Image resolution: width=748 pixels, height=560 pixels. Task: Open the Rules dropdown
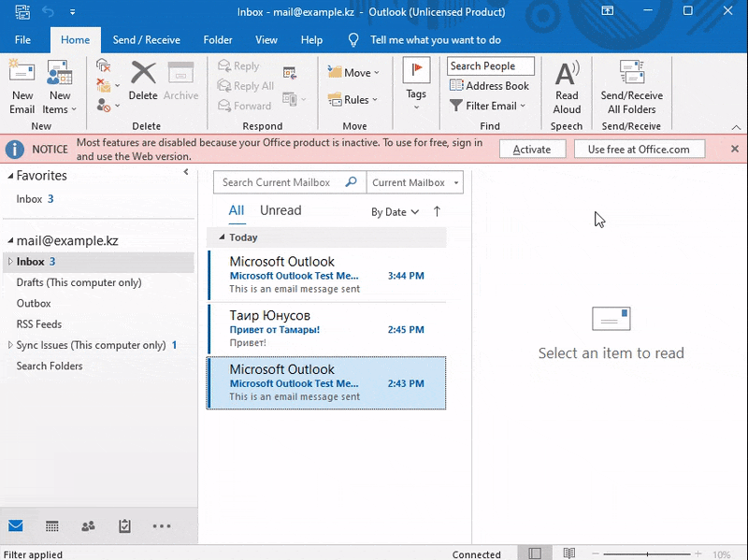tap(352, 100)
